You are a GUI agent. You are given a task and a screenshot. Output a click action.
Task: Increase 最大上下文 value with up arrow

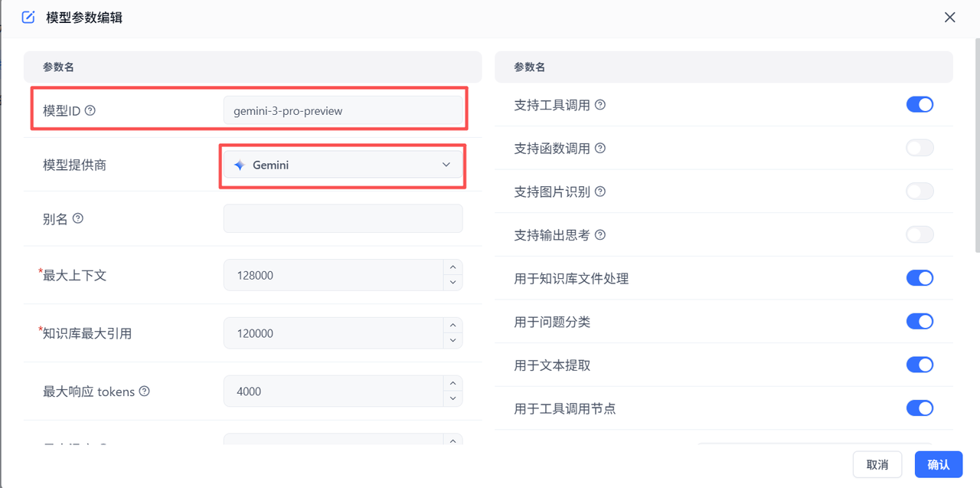452,267
